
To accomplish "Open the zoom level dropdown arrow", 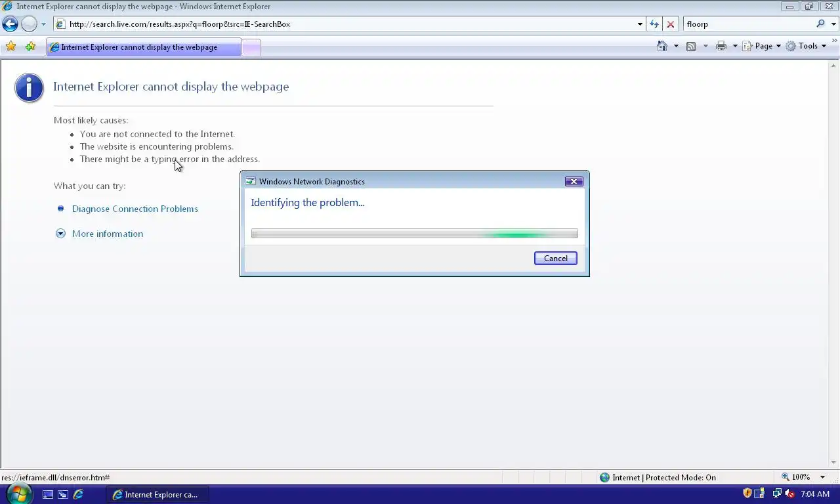I will (x=822, y=477).
